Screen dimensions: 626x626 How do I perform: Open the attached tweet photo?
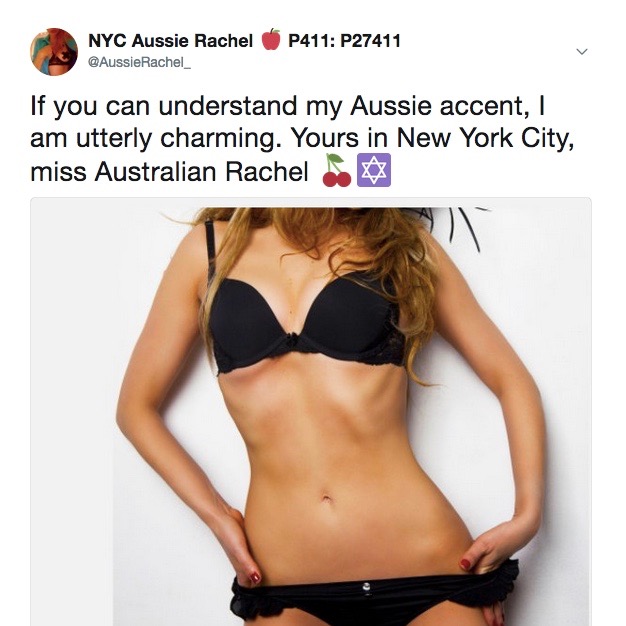click(x=311, y=411)
